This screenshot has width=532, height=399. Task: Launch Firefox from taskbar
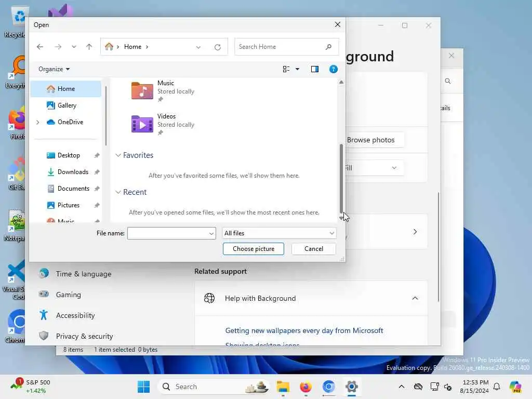pos(305,387)
